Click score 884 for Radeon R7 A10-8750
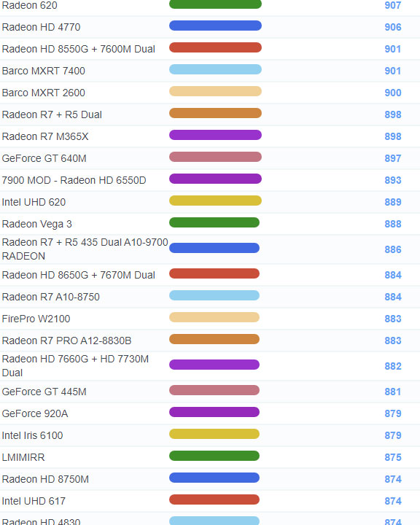 [393, 297]
